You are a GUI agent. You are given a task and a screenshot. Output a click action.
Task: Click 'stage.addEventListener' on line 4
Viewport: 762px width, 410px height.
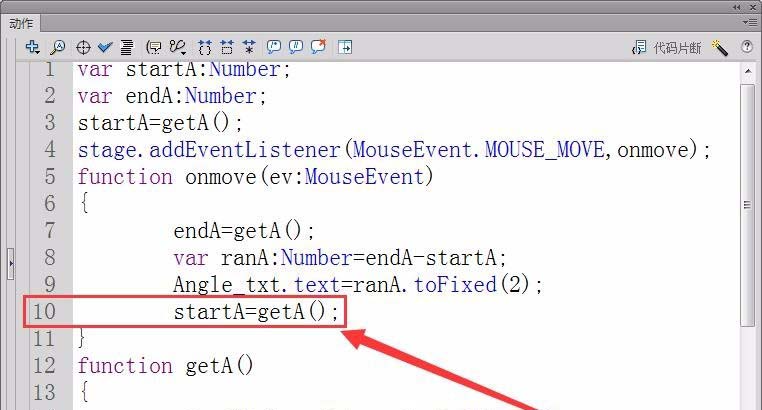click(209, 150)
